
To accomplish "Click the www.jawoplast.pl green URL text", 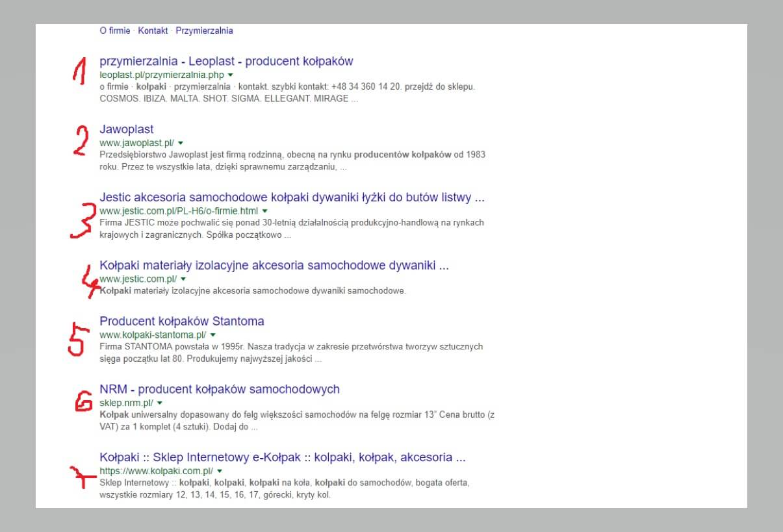I will (x=137, y=143).
